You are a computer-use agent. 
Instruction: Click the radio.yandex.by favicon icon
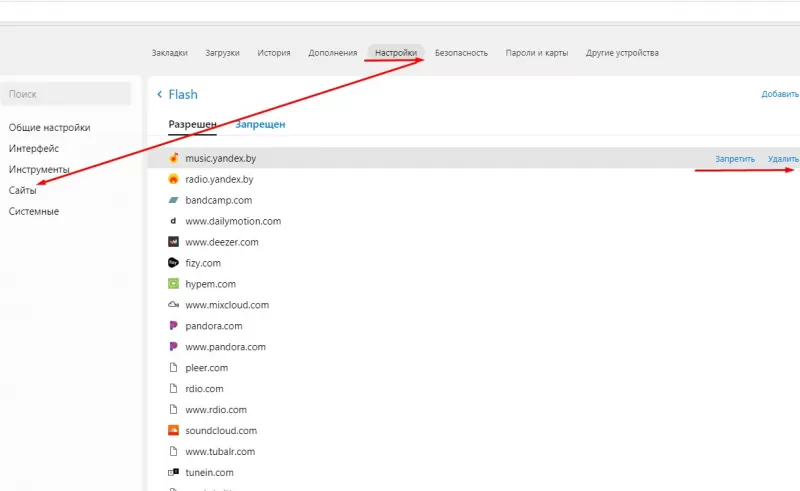pos(173,179)
